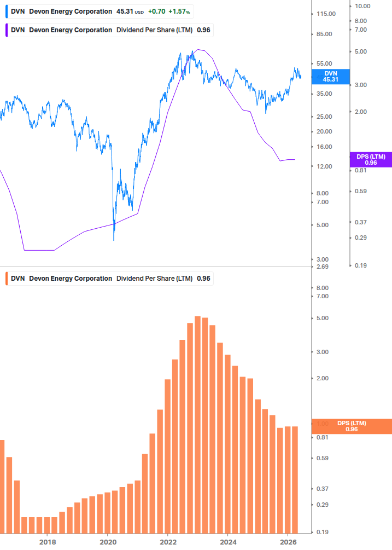Click the tallest orange dividend bar at peak
This screenshot has width=392, height=550.
click(x=197, y=425)
